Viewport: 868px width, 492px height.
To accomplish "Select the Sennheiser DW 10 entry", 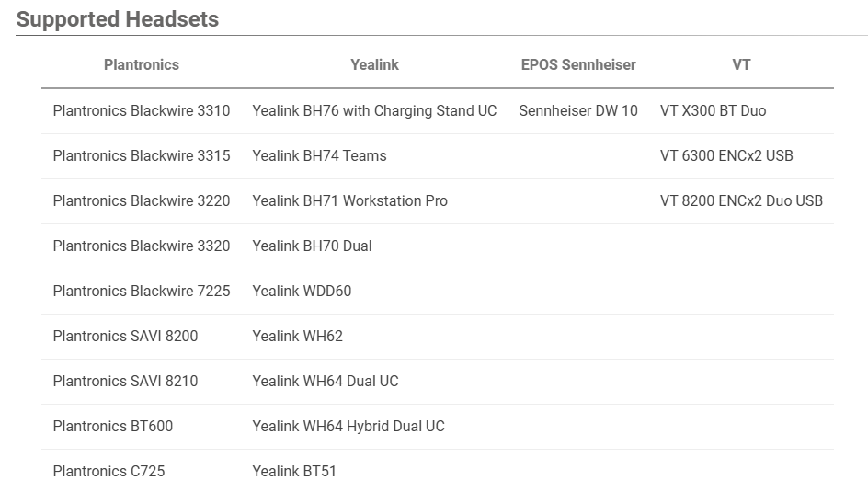I will point(578,110).
